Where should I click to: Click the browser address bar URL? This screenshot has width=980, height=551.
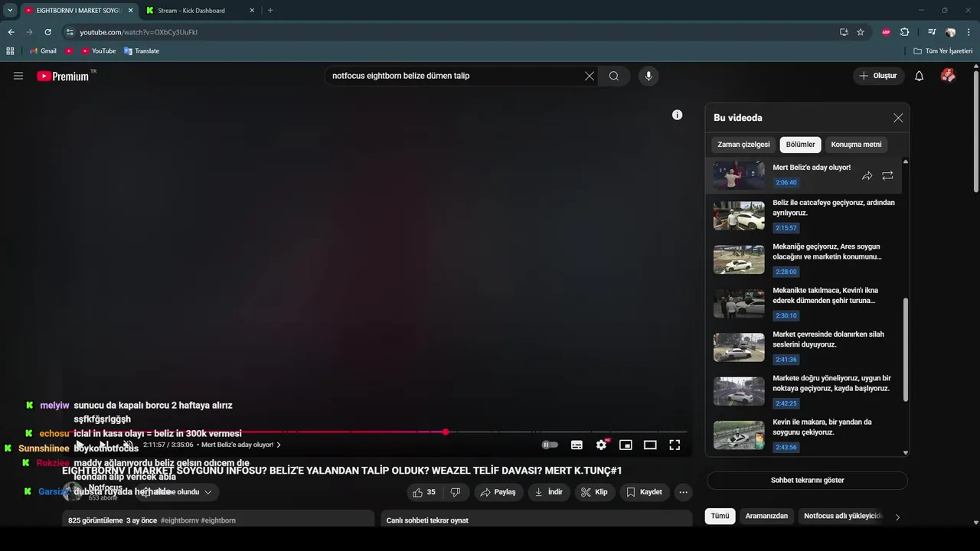139,32
